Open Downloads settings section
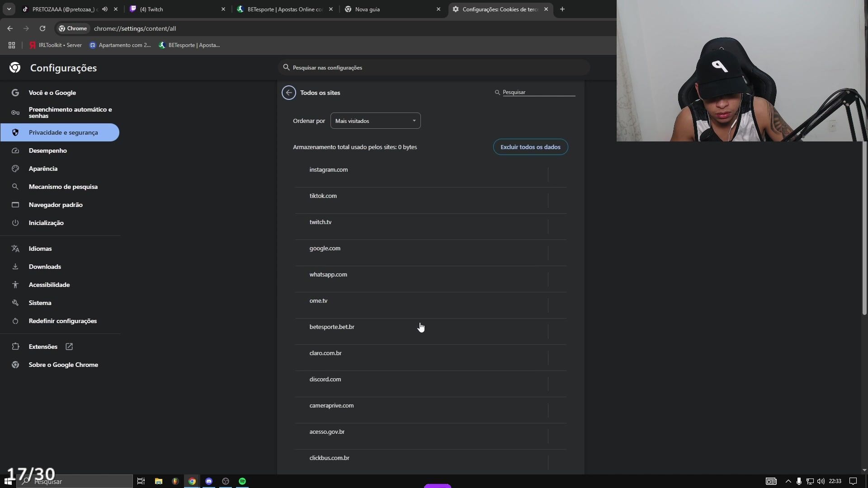Viewport: 868px width, 488px height. coord(60,267)
